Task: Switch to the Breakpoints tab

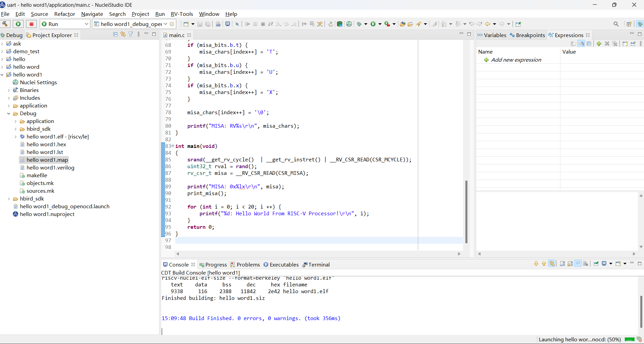Action: click(527, 35)
